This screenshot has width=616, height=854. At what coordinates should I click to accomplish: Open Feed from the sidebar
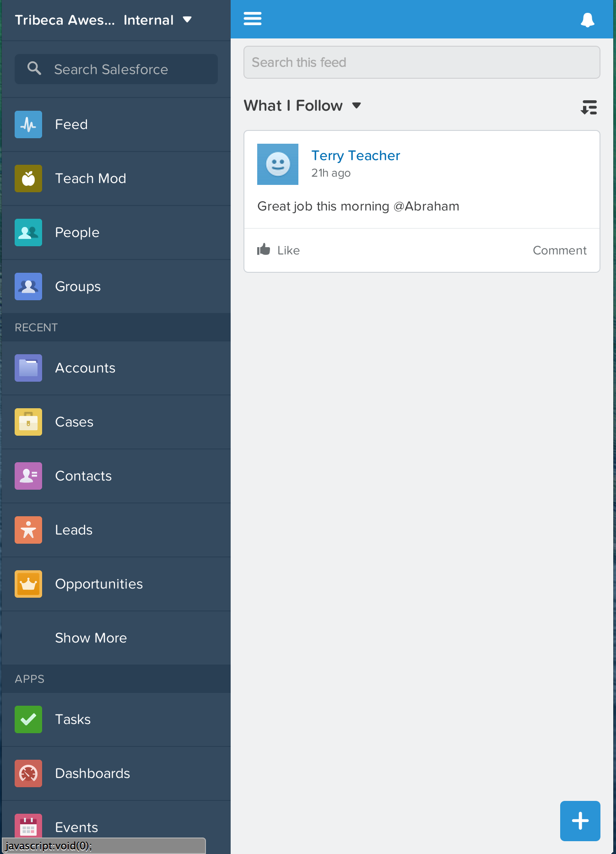(x=116, y=124)
